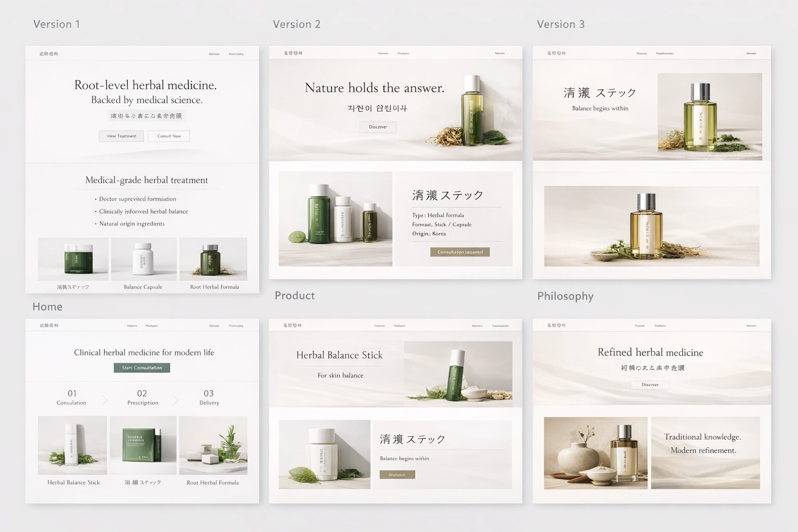
Task: Click the chevron arrow between Consultation and Prescription
Action: tap(104, 400)
